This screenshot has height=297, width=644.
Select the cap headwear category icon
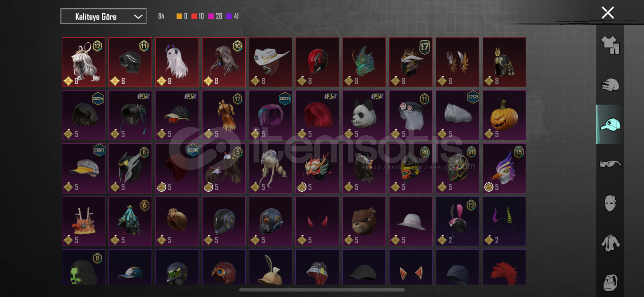pyautogui.click(x=610, y=124)
